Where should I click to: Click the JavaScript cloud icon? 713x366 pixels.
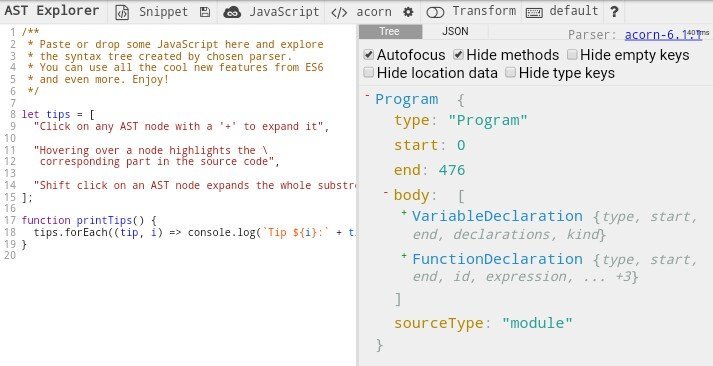pos(232,13)
